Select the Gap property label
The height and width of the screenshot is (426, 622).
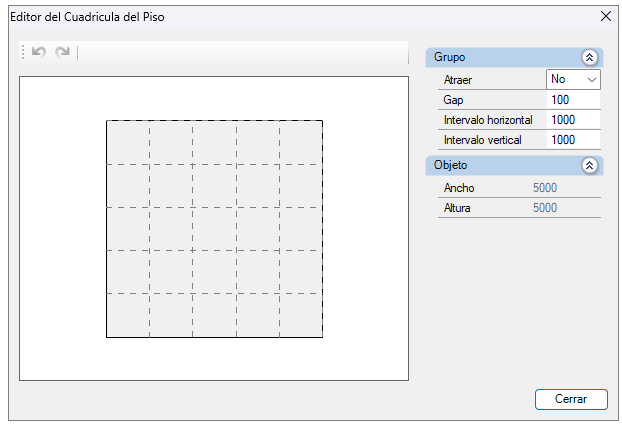(453, 100)
